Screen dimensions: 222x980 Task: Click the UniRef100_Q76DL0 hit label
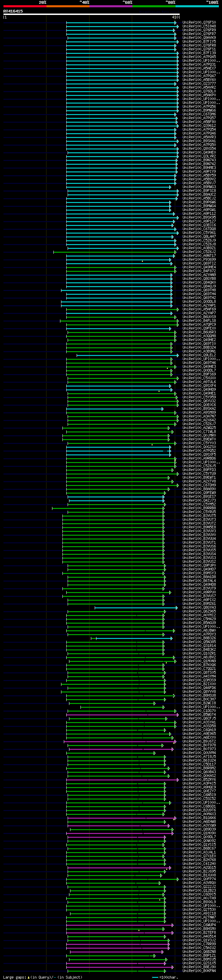pos(199,91)
